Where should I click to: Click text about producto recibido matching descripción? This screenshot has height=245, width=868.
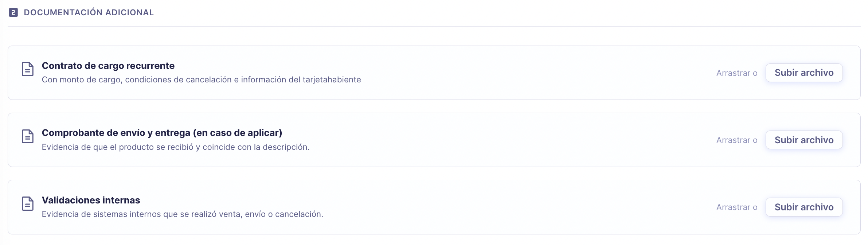176,147
